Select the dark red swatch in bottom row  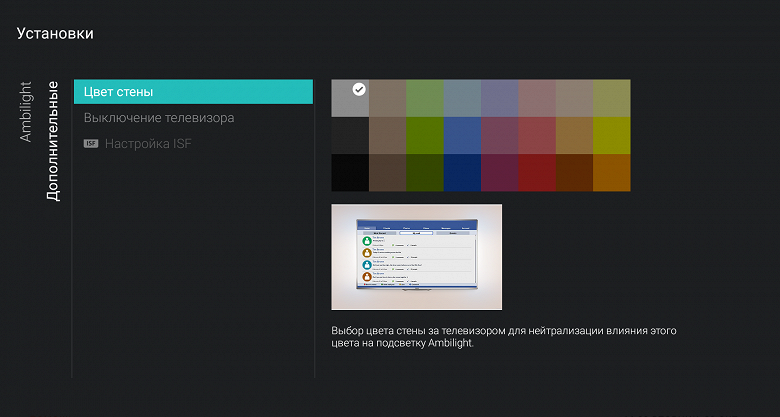click(x=537, y=172)
